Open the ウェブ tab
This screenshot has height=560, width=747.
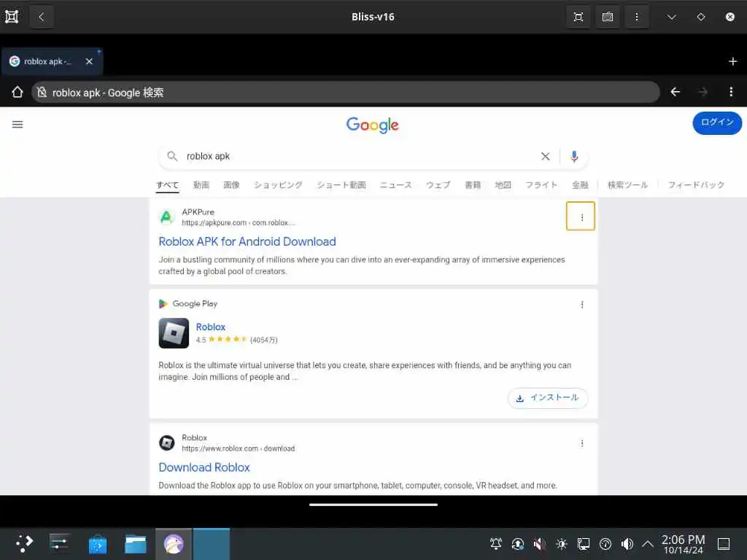pos(438,184)
